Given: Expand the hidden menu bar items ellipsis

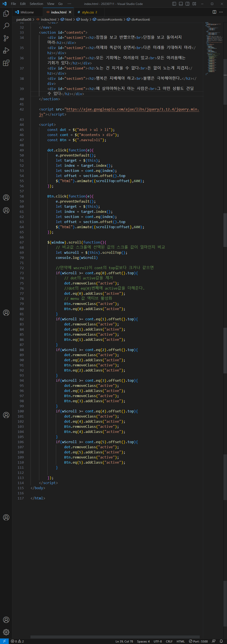Looking at the screenshot, I should coord(69,4).
